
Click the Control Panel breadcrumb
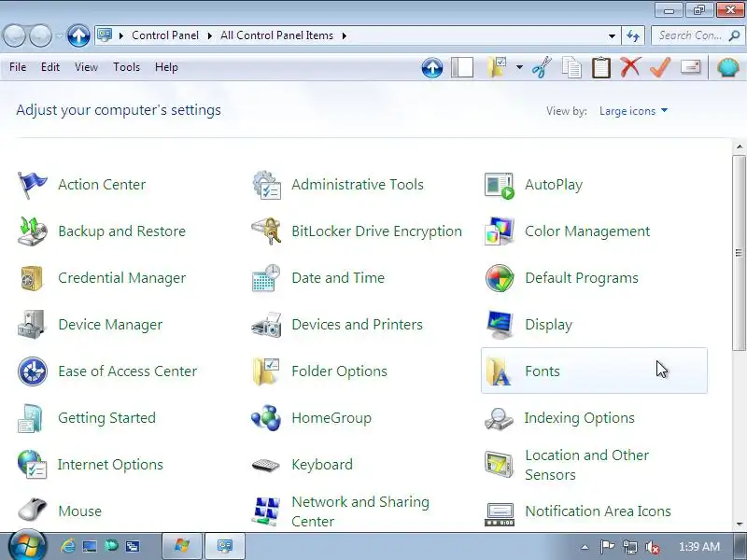click(x=165, y=35)
